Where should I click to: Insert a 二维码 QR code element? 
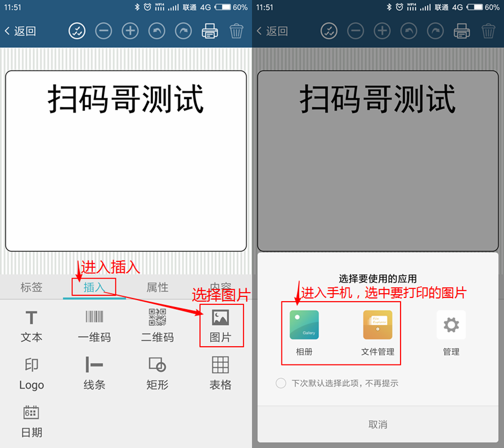click(157, 325)
